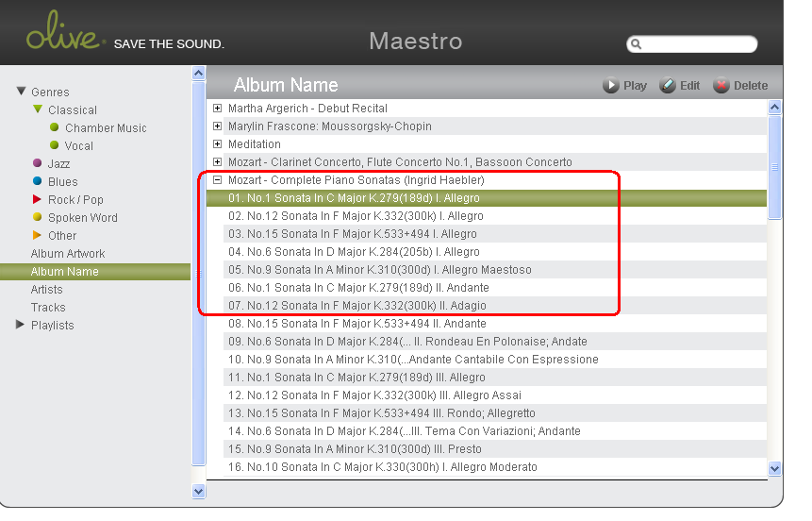
Task: Click the Edit pencil icon
Action: (668, 86)
